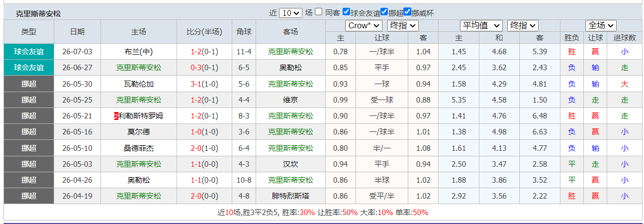Click the red card 2 badge beside 利勒斯特罗姆

tap(116, 115)
